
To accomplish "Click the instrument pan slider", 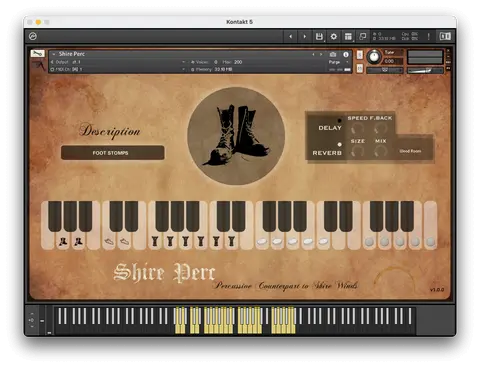I will [x=385, y=70].
